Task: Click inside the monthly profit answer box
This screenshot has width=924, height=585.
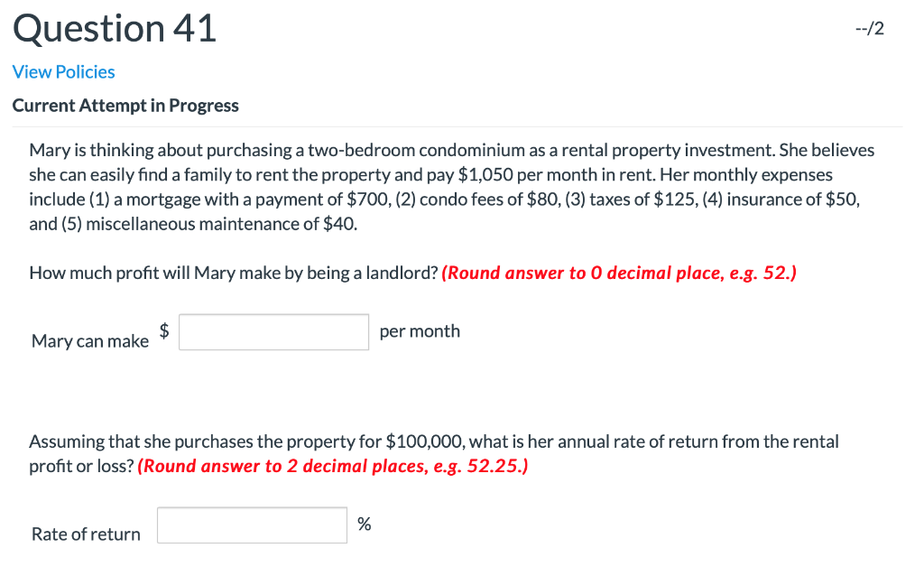Action: pos(273,332)
